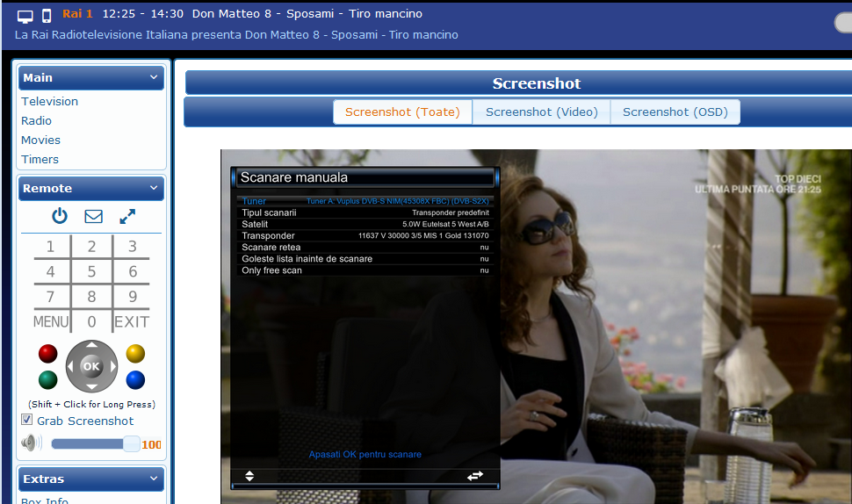The width and height of the screenshot is (852, 504).
Task: Click the Scanare retea row
Action: 365,247
